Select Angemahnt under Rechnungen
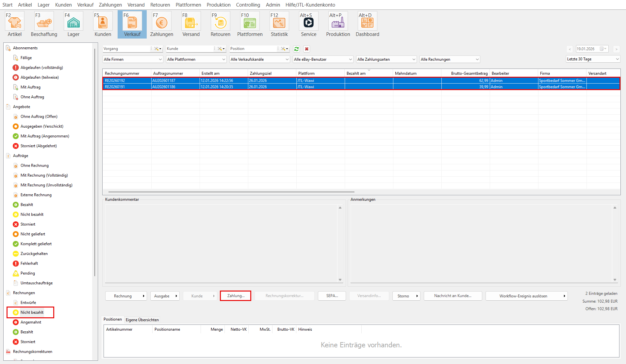The height and width of the screenshot is (364, 626). (31, 322)
